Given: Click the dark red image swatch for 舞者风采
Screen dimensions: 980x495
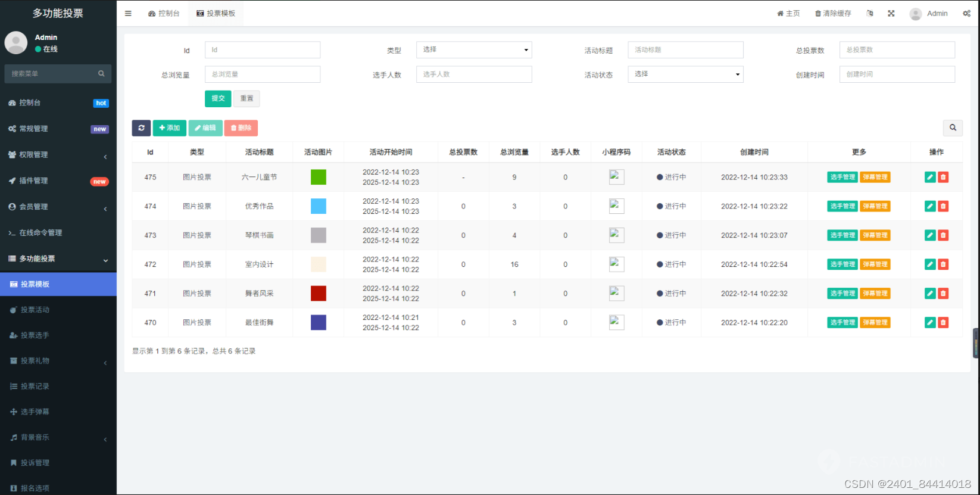Looking at the screenshot, I should click(x=319, y=293).
